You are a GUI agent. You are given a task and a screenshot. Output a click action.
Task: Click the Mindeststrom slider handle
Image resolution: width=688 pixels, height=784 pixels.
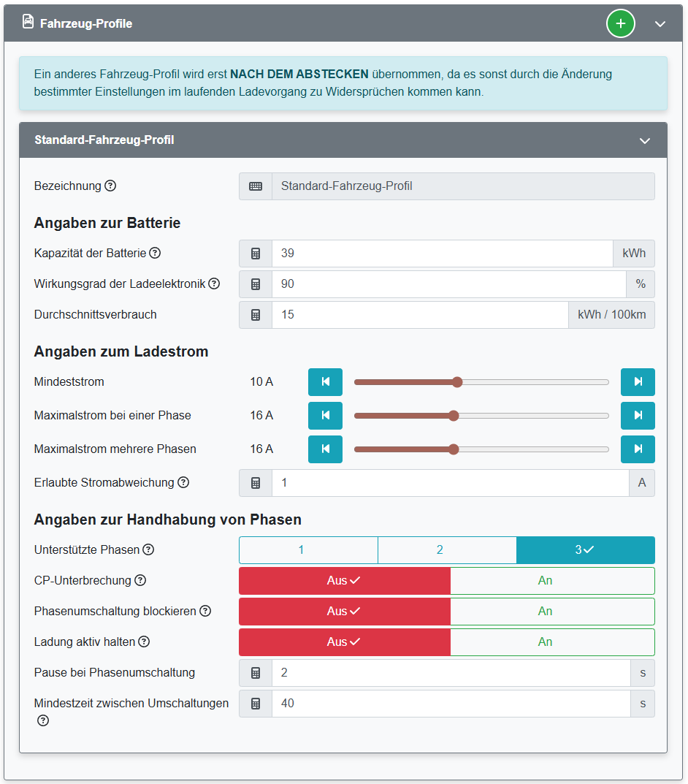click(457, 381)
